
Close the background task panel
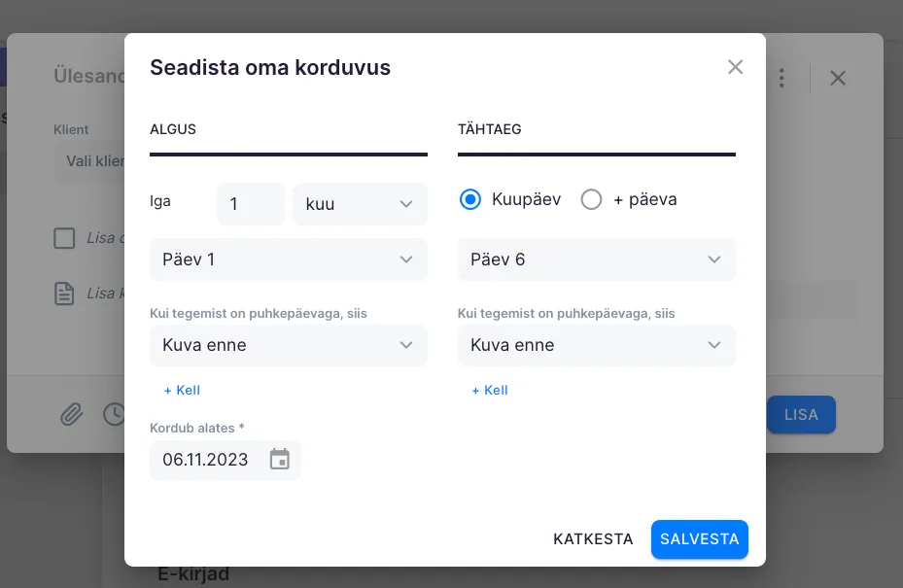tap(838, 78)
